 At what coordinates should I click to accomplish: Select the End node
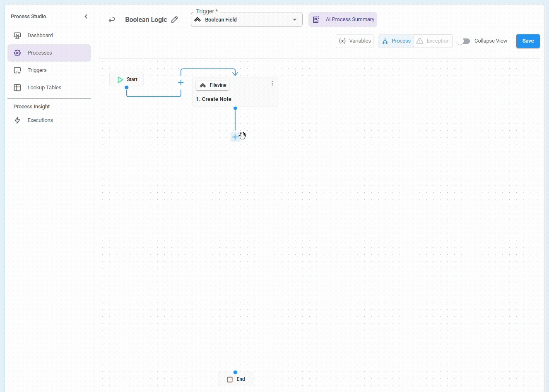(236, 379)
